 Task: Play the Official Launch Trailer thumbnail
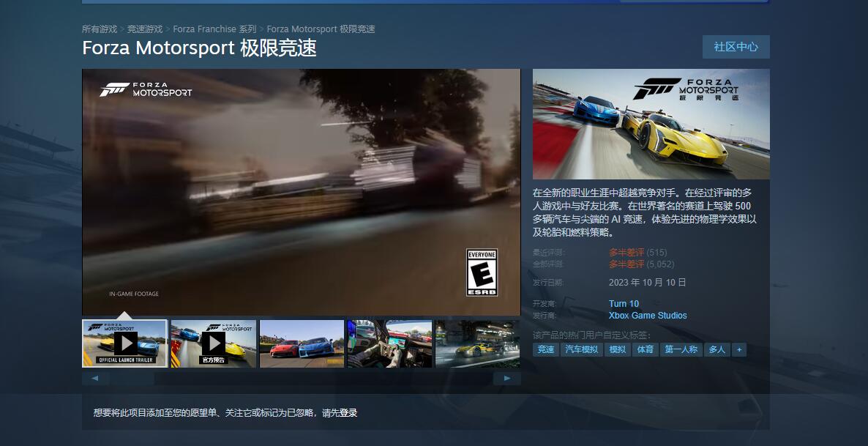point(124,343)
